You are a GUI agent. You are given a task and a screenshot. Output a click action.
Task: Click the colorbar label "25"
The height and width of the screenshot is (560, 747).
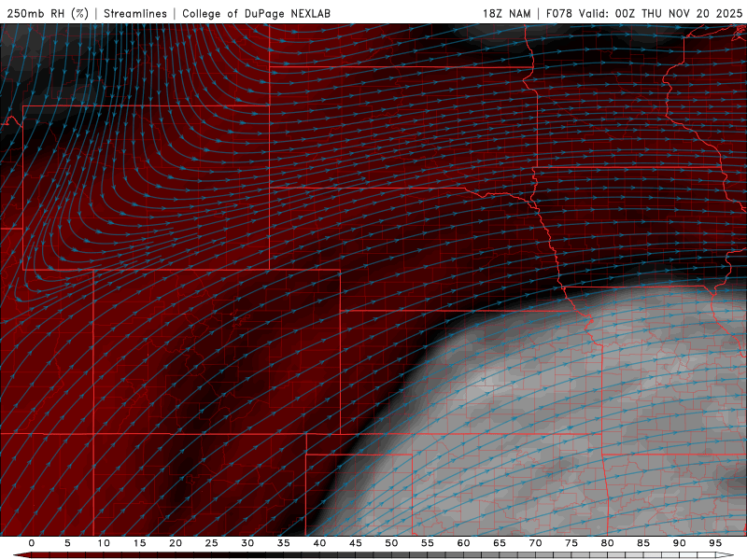click(x=212, y=543)
